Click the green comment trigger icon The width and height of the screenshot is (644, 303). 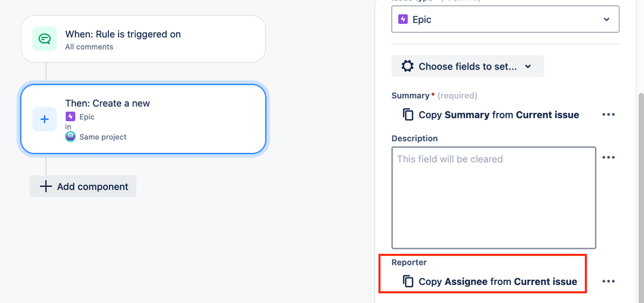(x=44, y=39)
